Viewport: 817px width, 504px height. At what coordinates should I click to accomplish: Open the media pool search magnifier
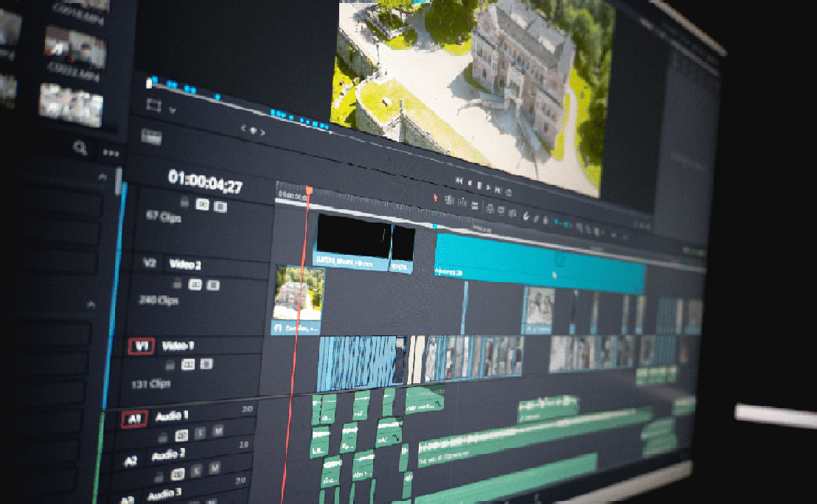[x=80, y=148]
